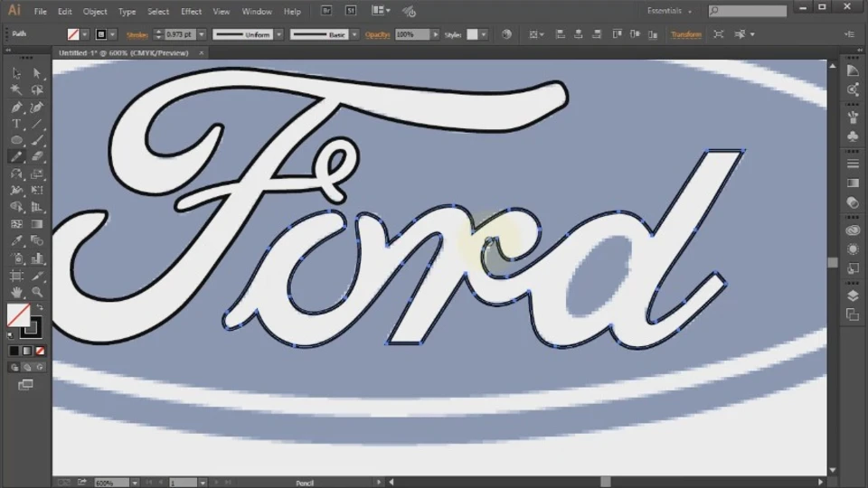Image resolution: width=868 pixels, height=488 pixels.
Task: Click the orange Opacity panel link
Action: 378,34
